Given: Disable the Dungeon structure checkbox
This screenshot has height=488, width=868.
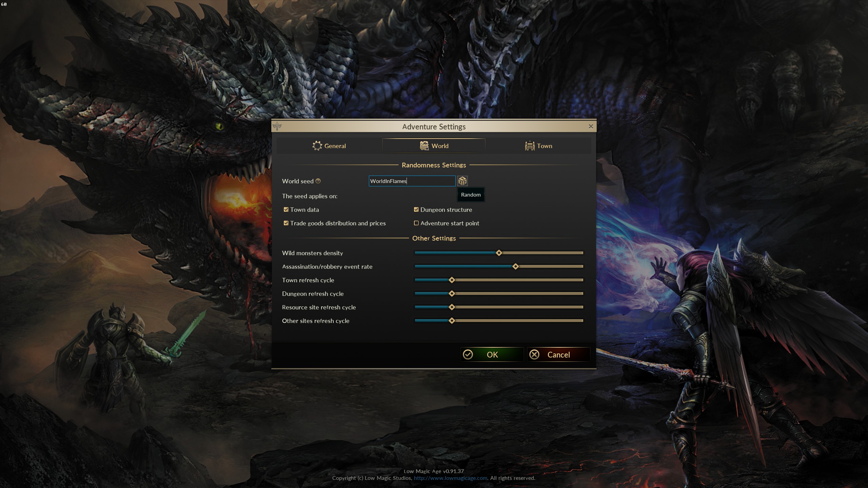Looking at the screenshot, I should tap(416, 209).
